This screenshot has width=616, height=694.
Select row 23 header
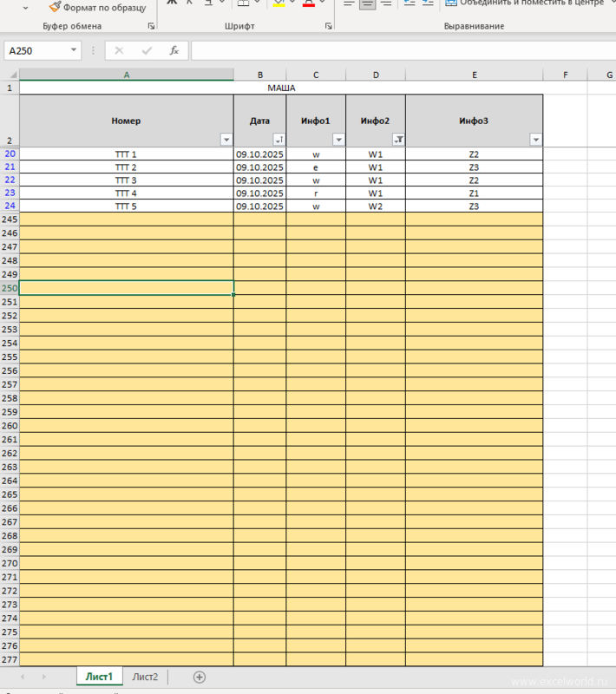[10, 193]
